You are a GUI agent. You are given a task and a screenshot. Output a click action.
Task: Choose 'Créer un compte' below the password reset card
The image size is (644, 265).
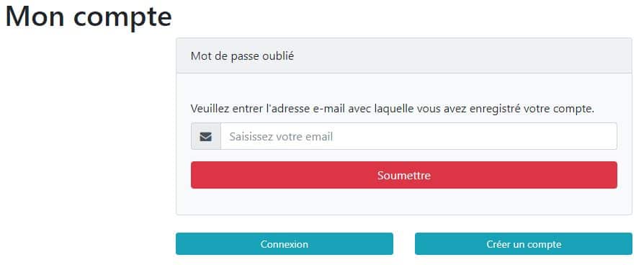[524, 244]
